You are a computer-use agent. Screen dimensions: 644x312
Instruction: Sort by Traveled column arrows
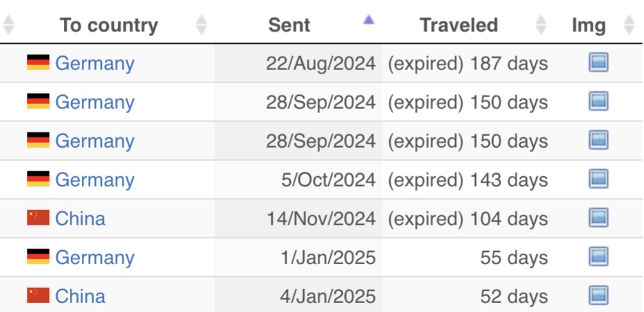(541, 25)
